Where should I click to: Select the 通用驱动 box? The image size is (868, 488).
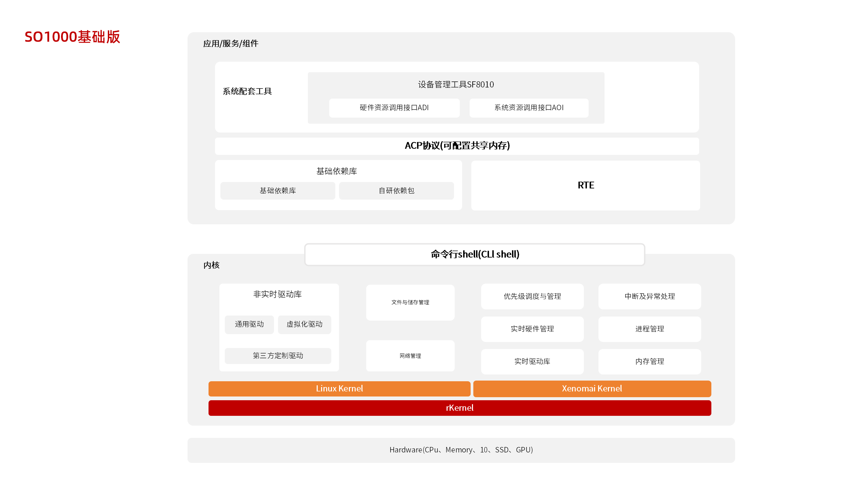tap(249, 324)
